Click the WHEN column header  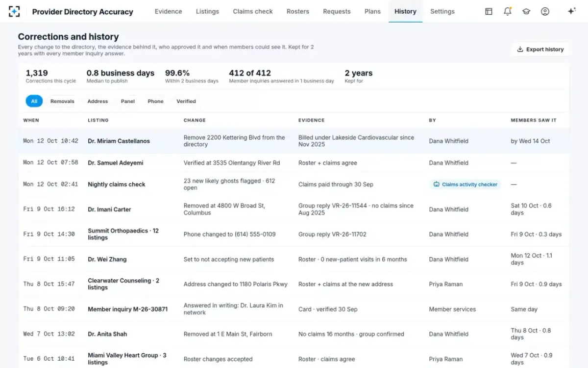click(31, 120)
